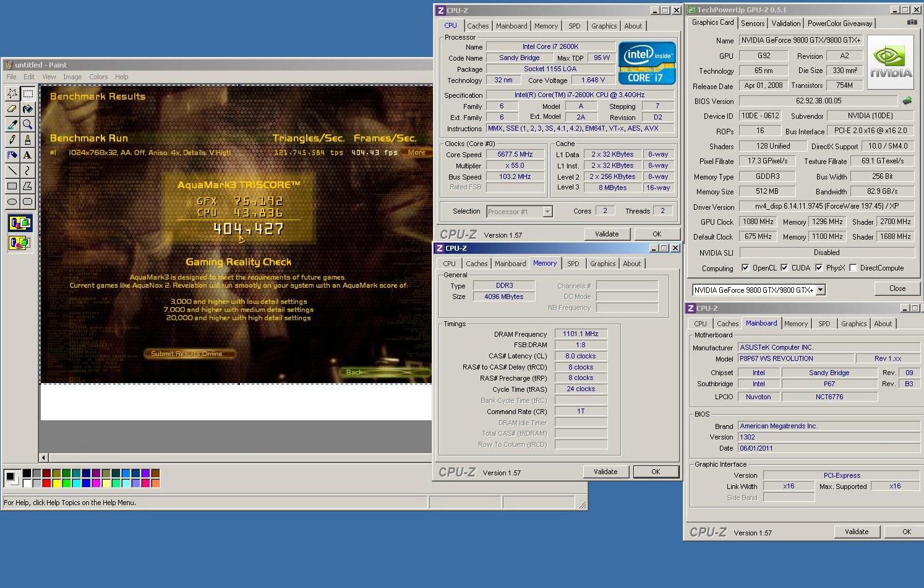Click Paint's horizontal scrollbar left arrow

44,458
